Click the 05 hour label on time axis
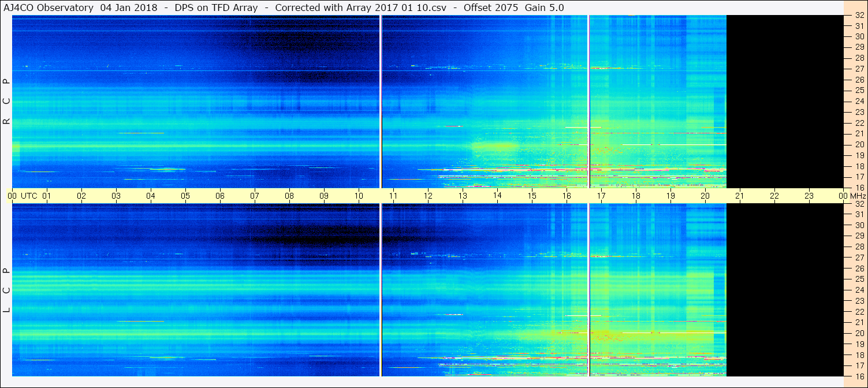Viewport: 868px width, 388px height. click(185, 196)
